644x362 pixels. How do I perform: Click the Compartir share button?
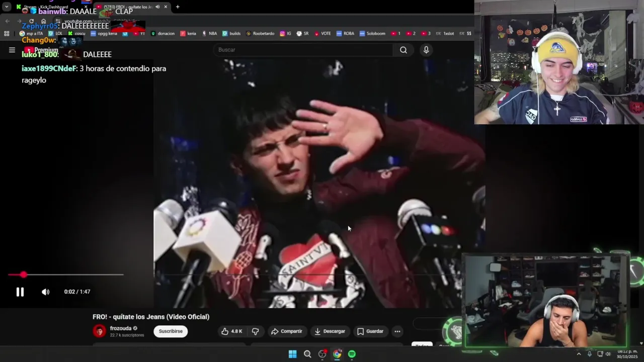[286, 331]
